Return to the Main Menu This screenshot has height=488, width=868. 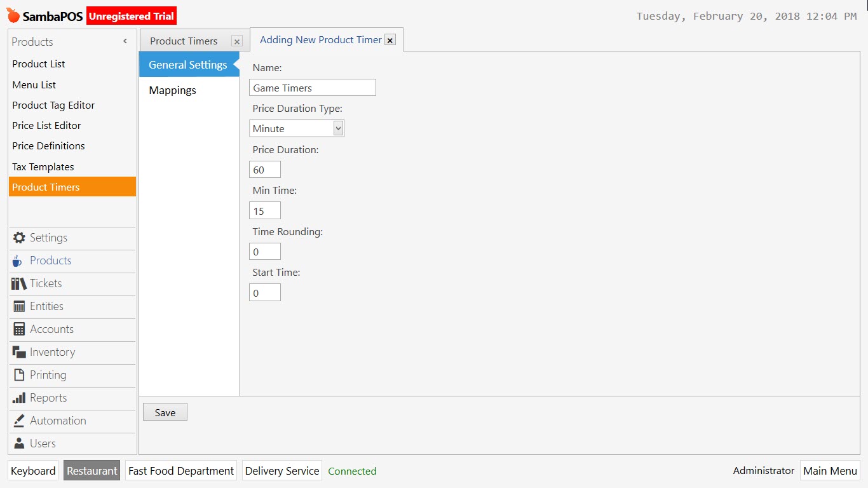tap(830, 471)
